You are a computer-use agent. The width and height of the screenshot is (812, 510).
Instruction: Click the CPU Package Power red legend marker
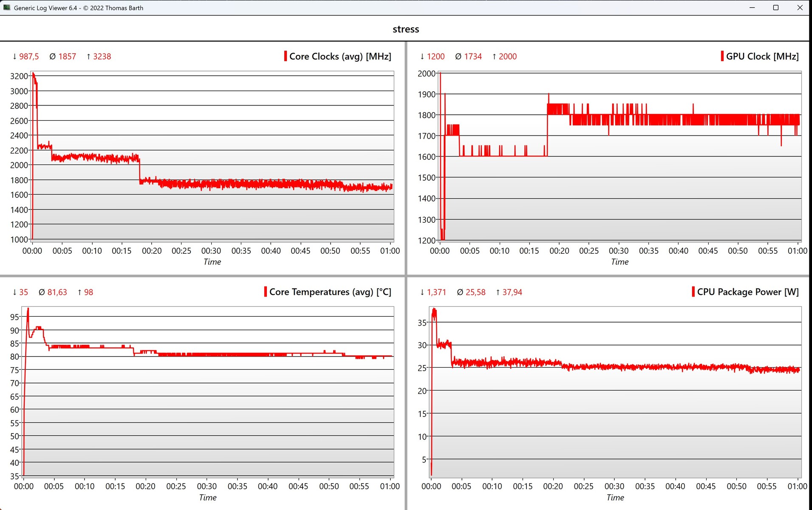tap(693, 292)
